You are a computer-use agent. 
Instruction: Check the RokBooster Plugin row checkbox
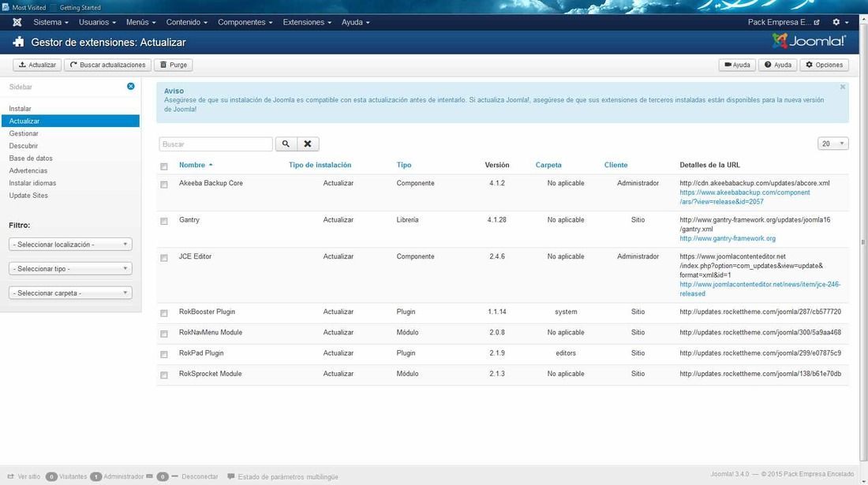coord(164,313)
